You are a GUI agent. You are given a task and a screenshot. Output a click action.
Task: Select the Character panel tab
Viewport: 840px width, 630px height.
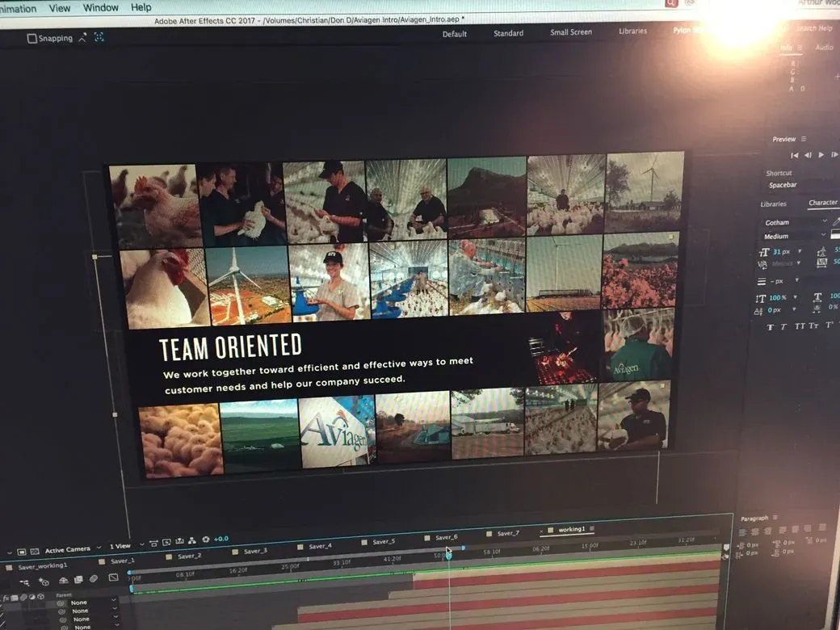tap(823, 204)
